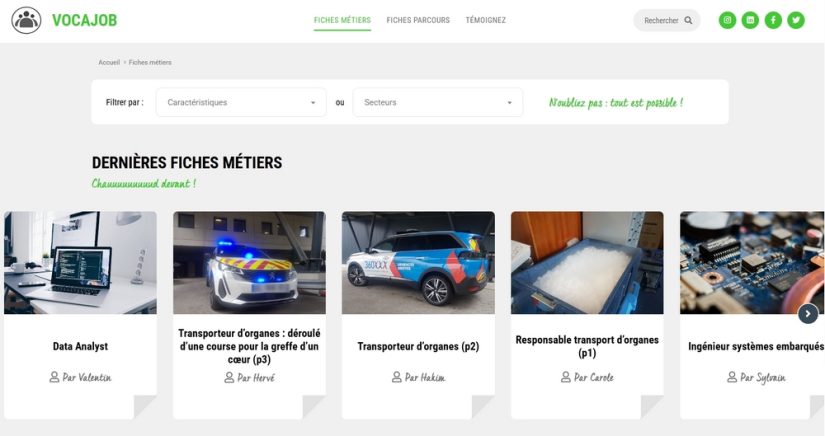The image size is (825, 436).
Task: Click the next carousel arrow
Action: coord(808,314)
